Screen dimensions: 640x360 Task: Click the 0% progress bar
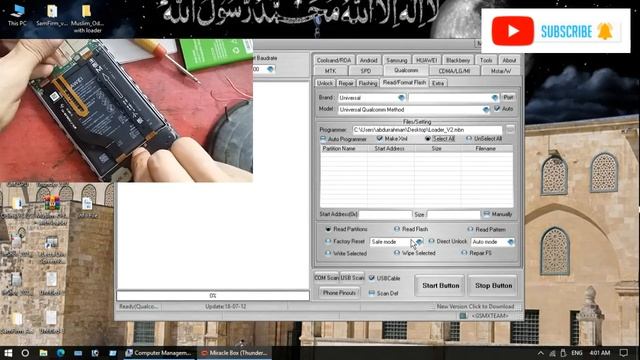pyautogui.click(x=213, y=295)
